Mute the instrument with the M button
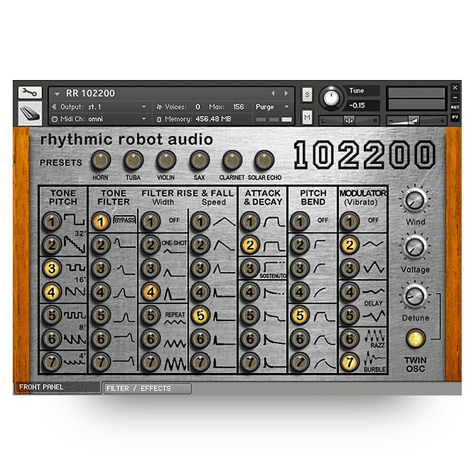Screen dimensions: 476x476 [307, 117]
